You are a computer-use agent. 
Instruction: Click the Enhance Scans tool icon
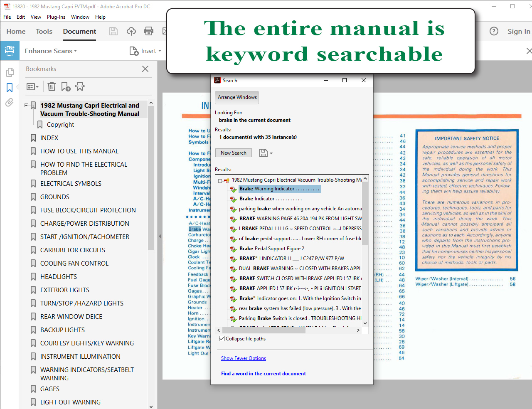point(10,51)
